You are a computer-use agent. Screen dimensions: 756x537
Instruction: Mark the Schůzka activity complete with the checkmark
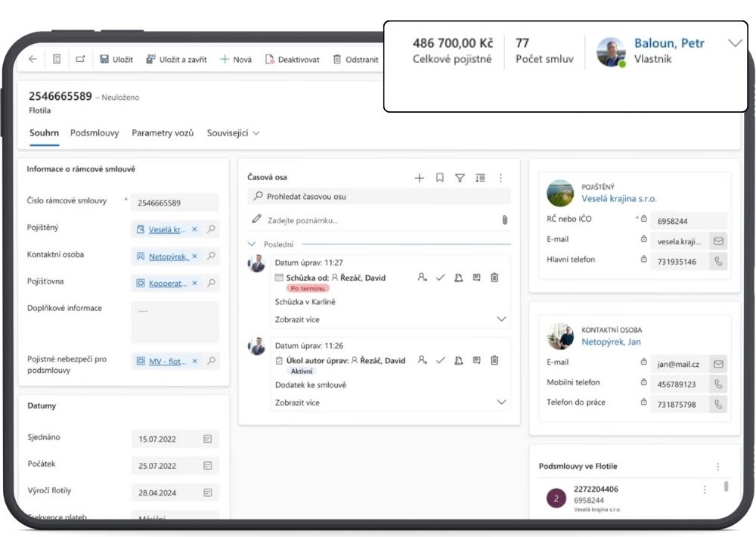tap(440, 278)
